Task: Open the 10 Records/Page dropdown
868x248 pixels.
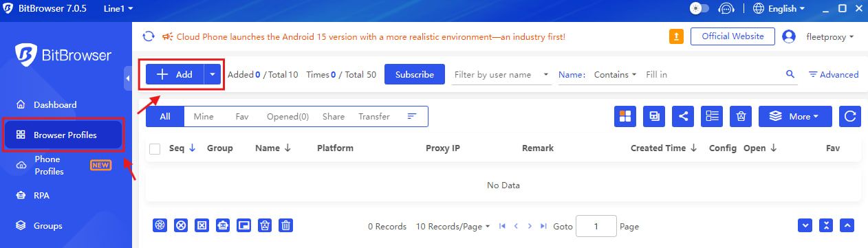Action: [453, 226]
